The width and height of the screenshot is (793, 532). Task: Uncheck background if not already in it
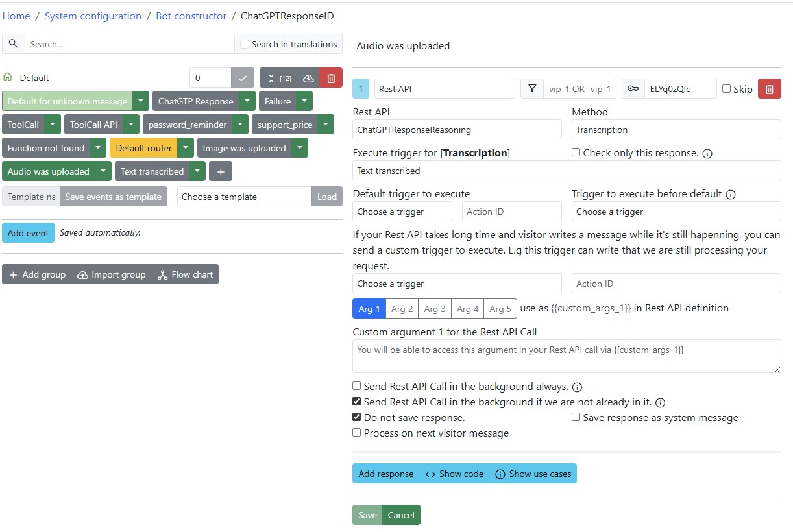tap(356, 402)
